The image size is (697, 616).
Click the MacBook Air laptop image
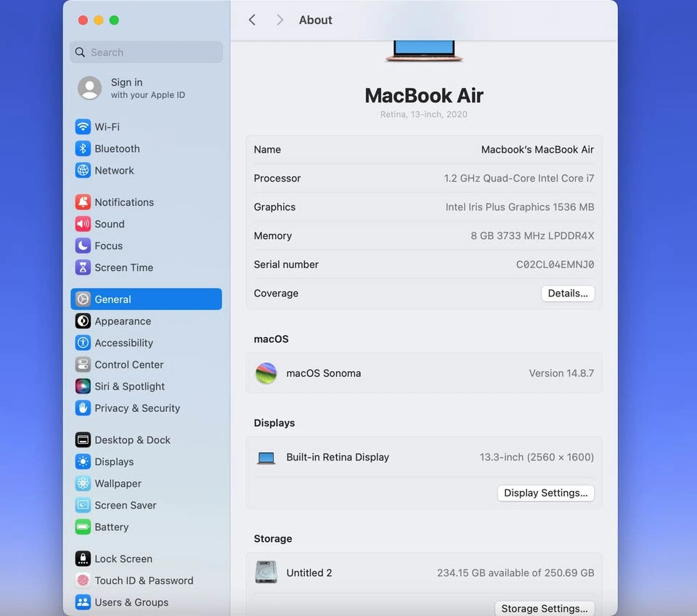[423, 51]
